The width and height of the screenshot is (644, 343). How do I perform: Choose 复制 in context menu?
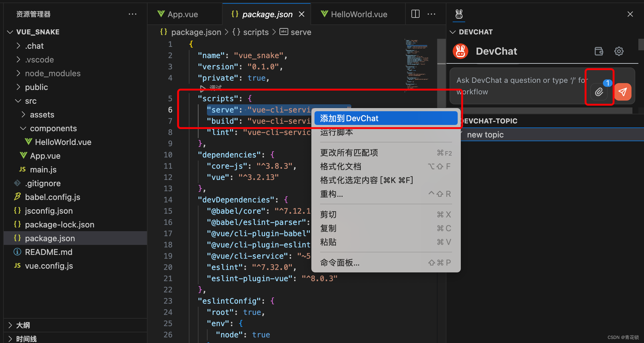point(386,228)
